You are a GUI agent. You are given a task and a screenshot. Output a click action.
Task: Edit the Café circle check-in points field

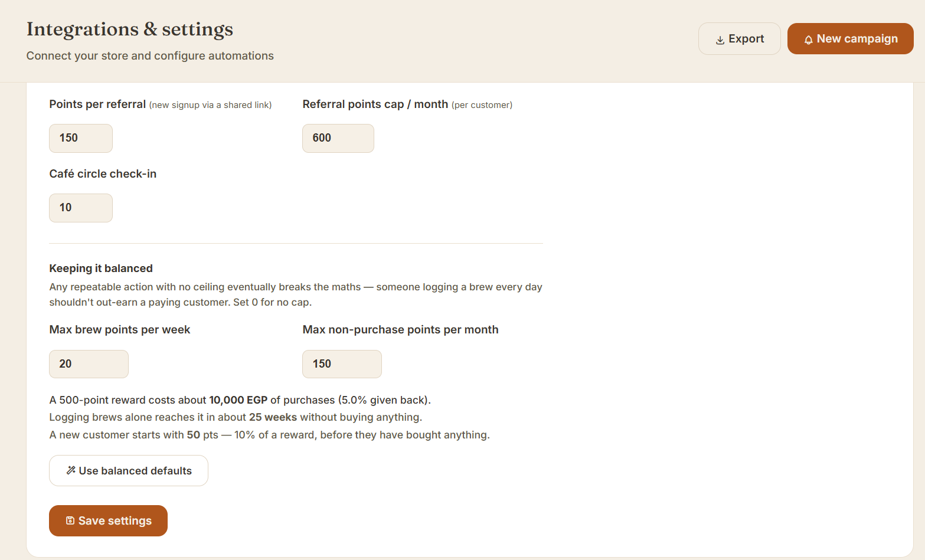pos(81,208)
